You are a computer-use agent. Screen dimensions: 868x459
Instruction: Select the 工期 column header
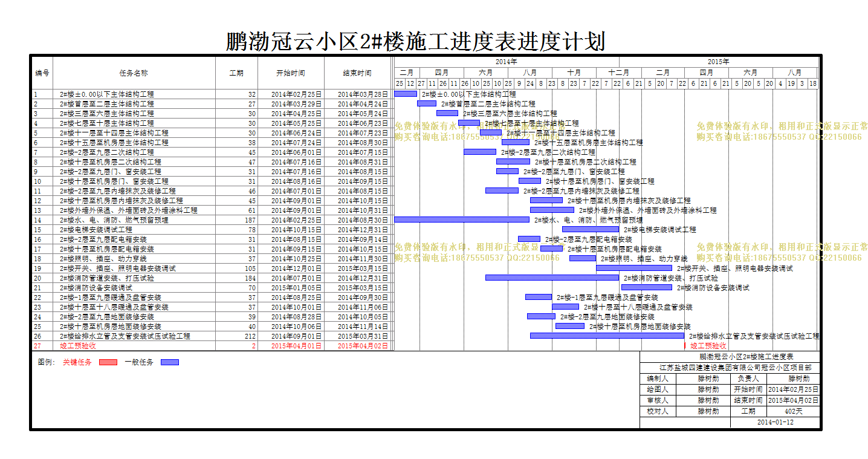pos(236,73)
